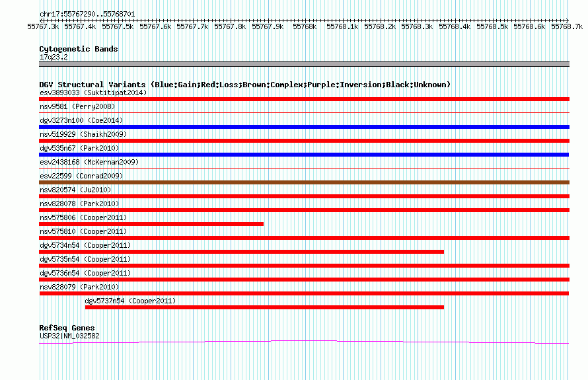Click the red bar under dgv5736n54
Image resolution: width=588 pixels, height=380 pixels.
pyautogui.click(x=304, y=280)
